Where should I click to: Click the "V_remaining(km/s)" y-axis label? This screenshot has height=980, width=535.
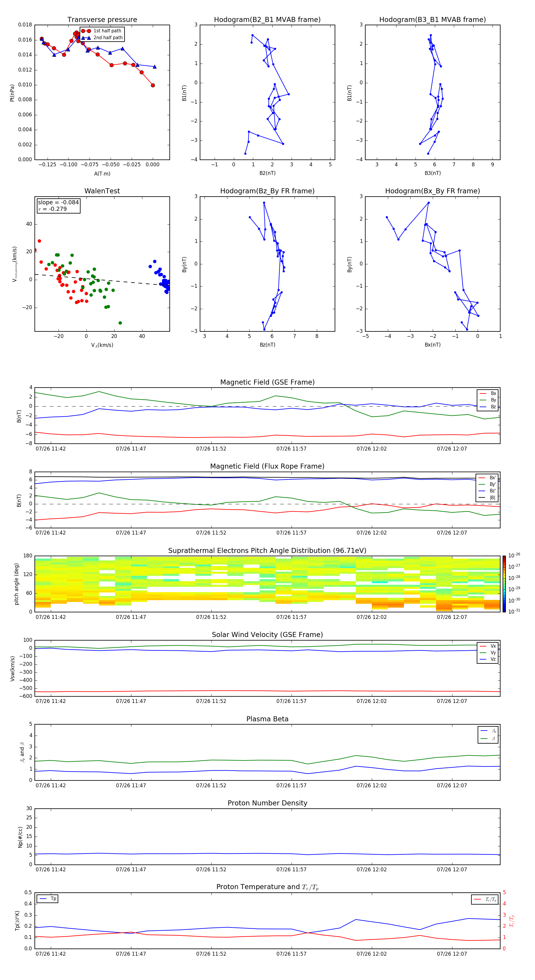click(15, 264)
